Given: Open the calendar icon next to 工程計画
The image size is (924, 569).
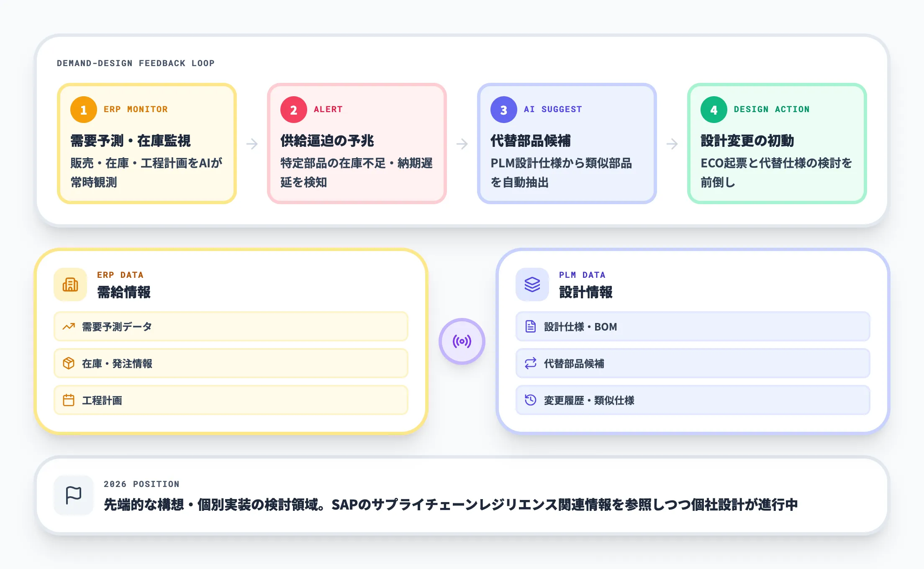Looking at the screenshot, I should click(68, 400).
